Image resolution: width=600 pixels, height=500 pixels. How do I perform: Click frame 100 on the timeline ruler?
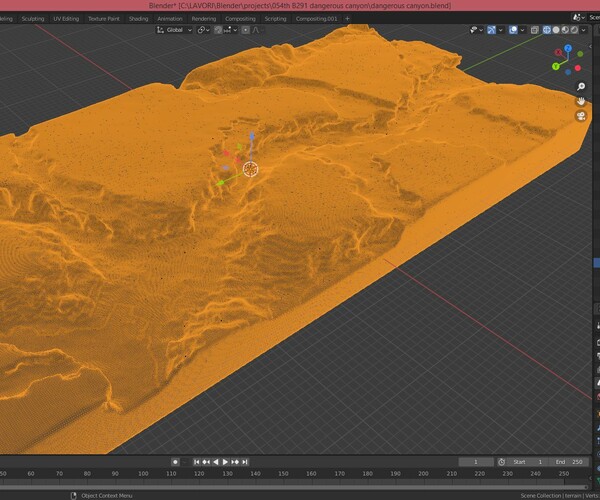coord(143,474)
